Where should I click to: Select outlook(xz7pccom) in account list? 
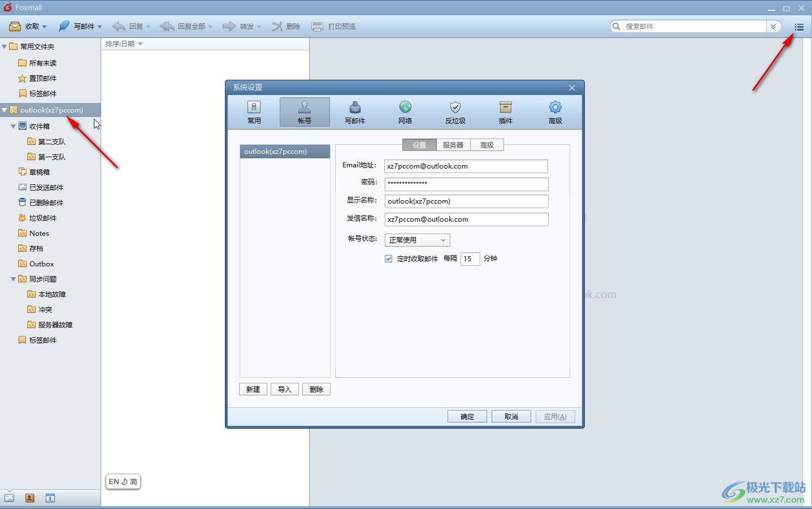click(285, 152)
